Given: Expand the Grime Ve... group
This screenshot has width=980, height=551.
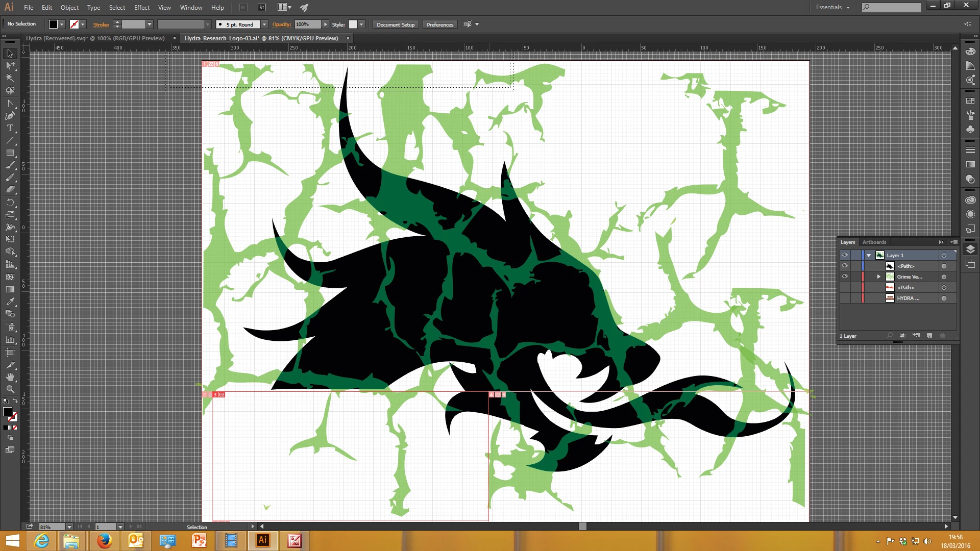Looking at the screenshot, I should click(879, 277).
